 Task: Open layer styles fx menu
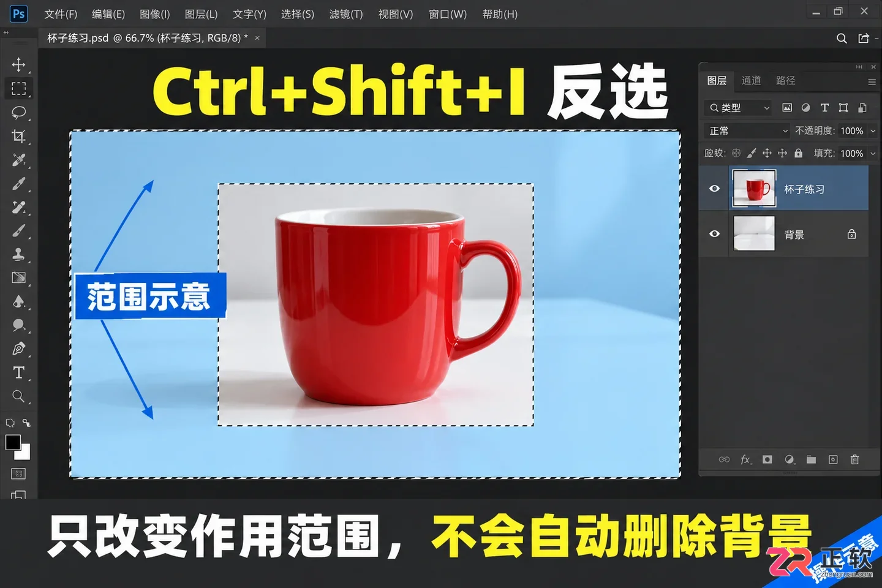745,459
